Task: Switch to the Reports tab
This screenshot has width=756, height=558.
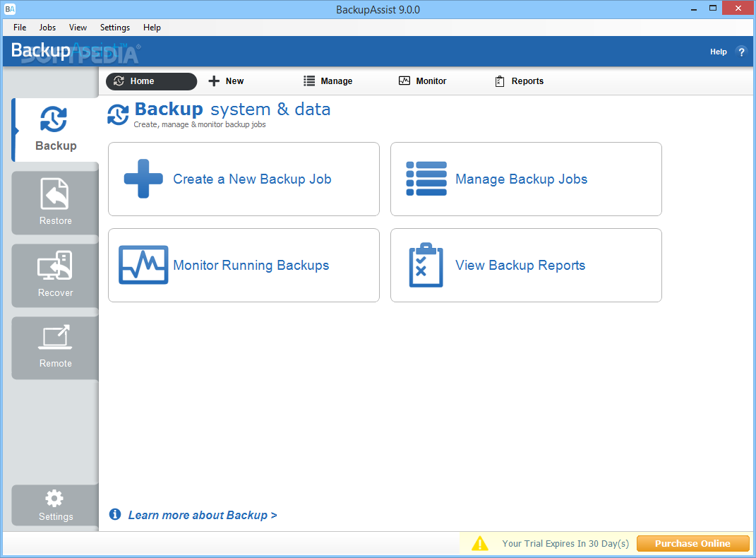Action: [520, 81]
